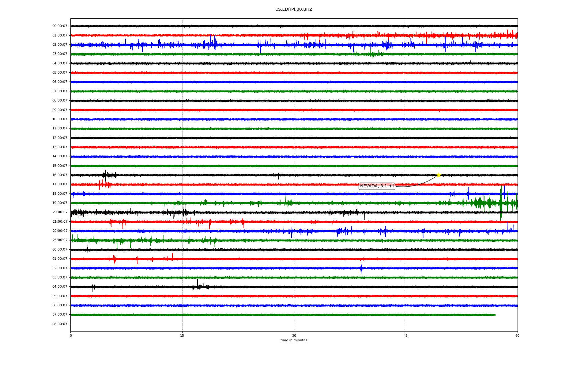Click the 30 tick label on x-axis

294,335
